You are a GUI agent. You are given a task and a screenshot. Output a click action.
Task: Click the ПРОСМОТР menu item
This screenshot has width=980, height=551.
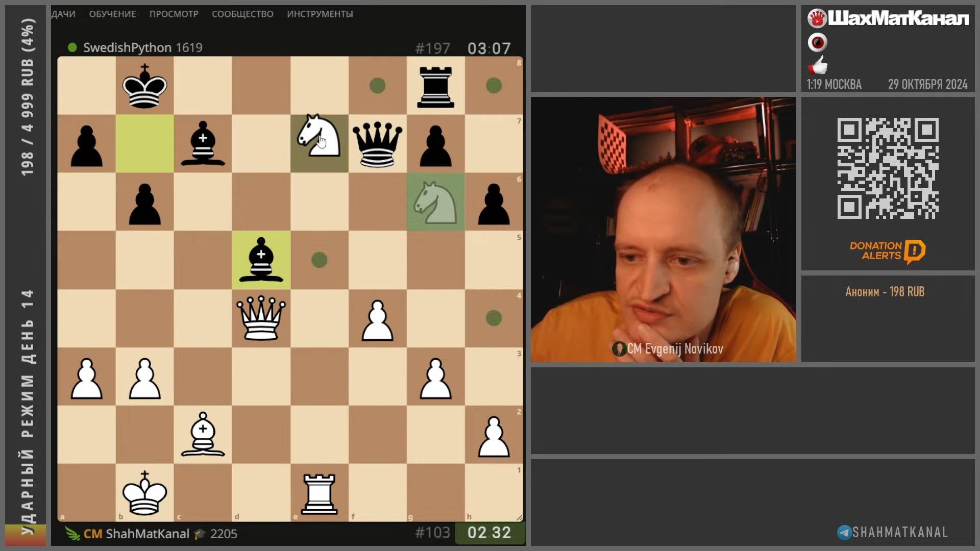(x=174, y=14)
